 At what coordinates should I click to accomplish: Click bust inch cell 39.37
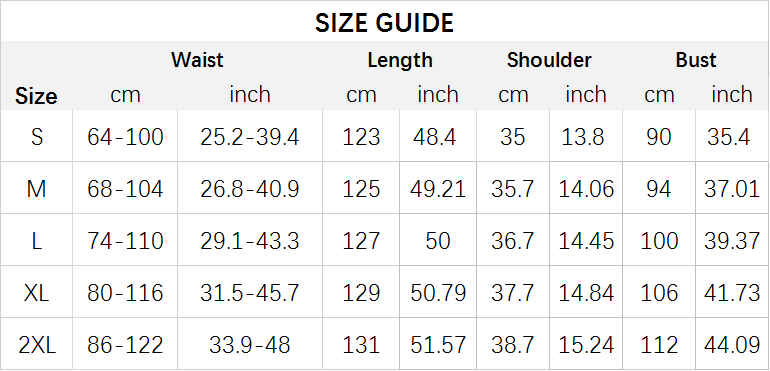732,241
